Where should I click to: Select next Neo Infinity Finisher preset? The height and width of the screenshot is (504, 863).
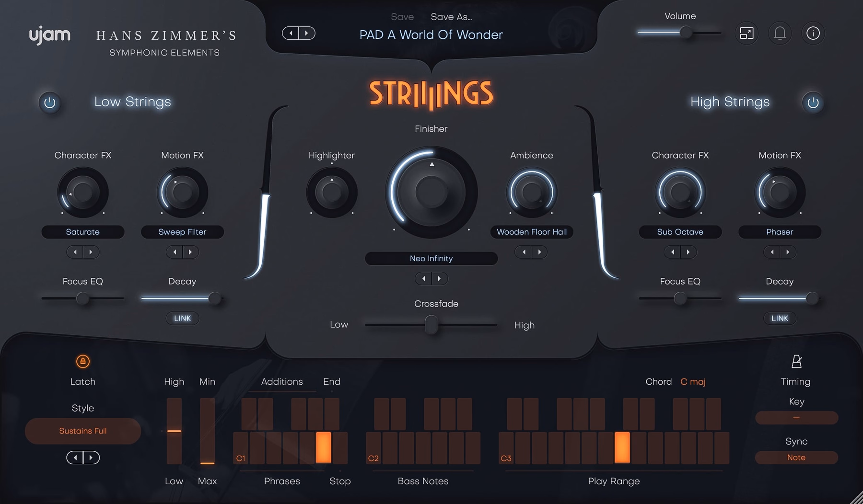439,278
